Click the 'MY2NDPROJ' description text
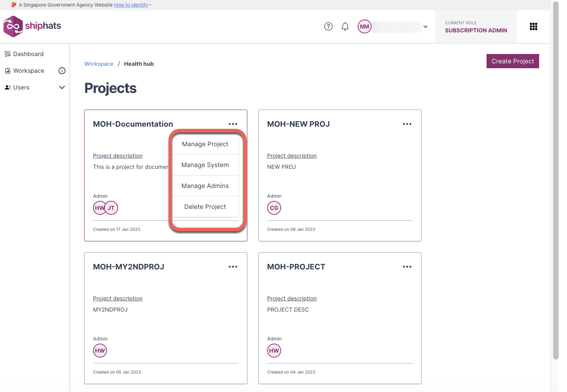 tap(110, 309)
